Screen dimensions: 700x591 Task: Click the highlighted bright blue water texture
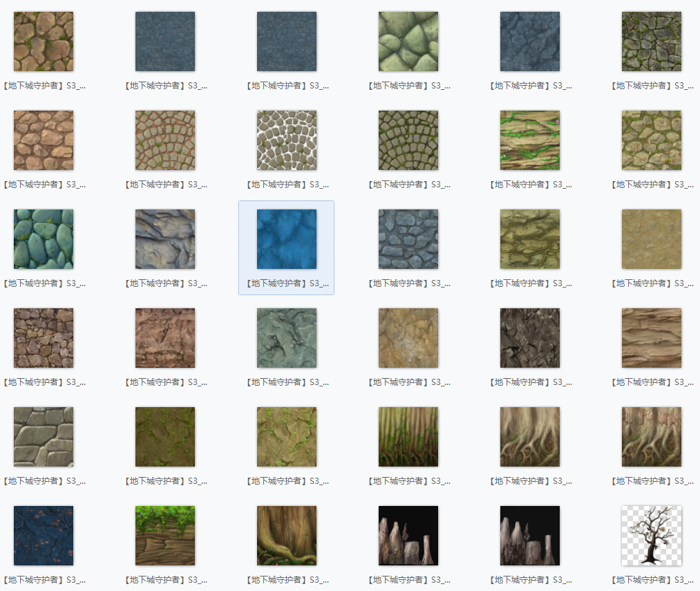(287, 239)
